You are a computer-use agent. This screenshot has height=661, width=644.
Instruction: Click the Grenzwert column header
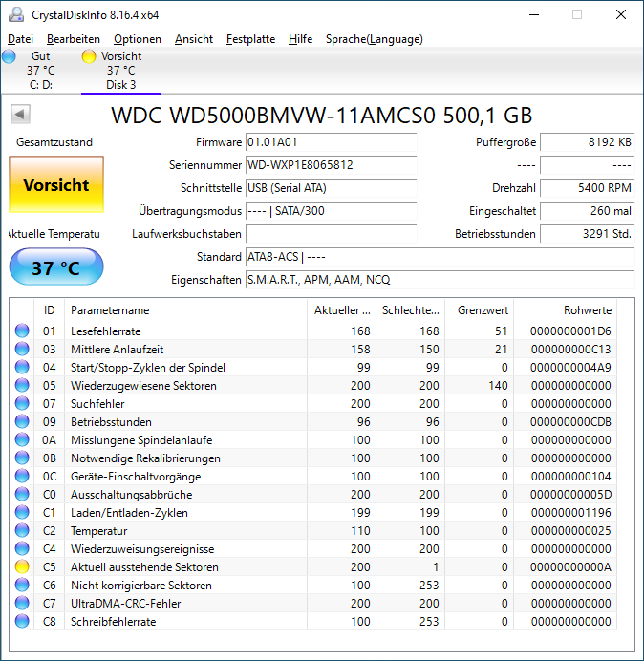point(479,310)
